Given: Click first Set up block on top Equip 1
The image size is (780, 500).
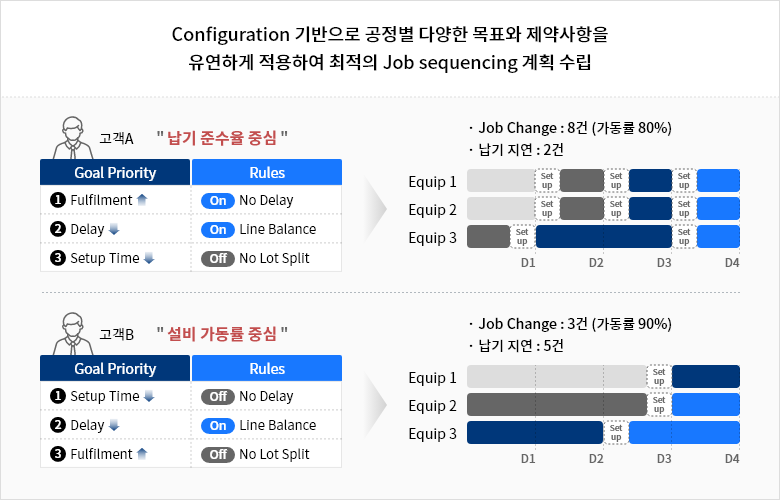Looking at the screenshot, I should click(x=547, y=181).
